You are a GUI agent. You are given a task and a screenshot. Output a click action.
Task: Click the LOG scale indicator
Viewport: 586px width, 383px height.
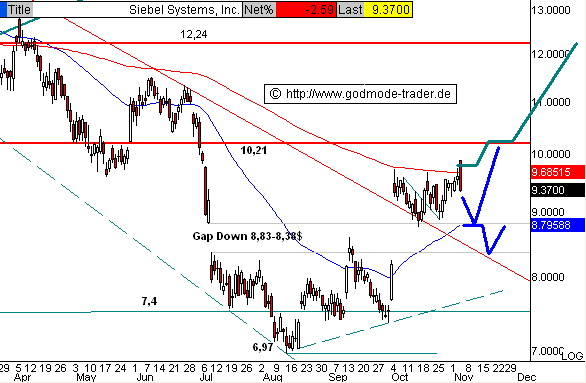[573, 356]
